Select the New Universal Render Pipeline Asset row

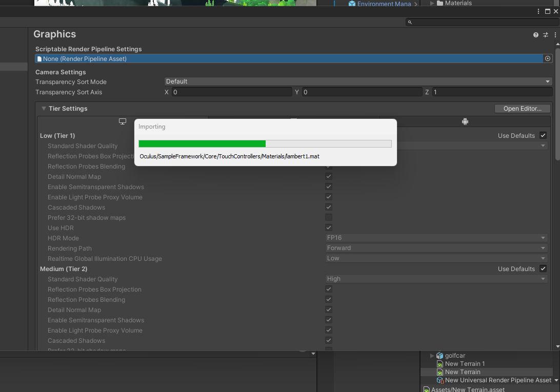[x=487, y=380]
